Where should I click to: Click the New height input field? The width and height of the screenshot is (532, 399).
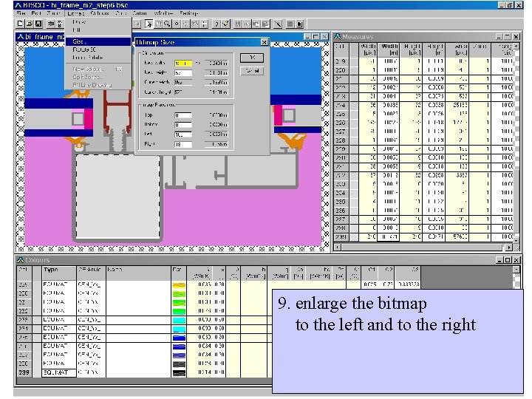tap(183, 72)
